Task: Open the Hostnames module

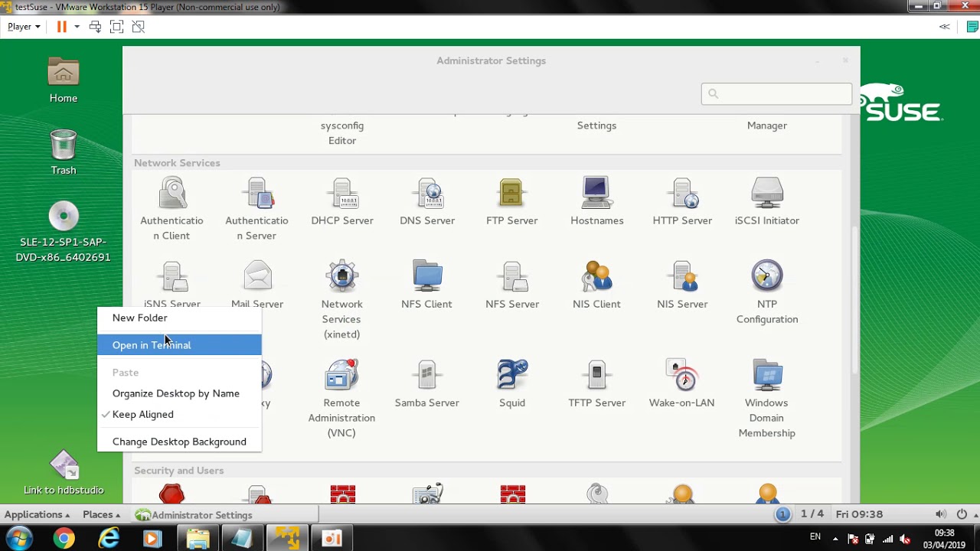Action: point(596,201)
